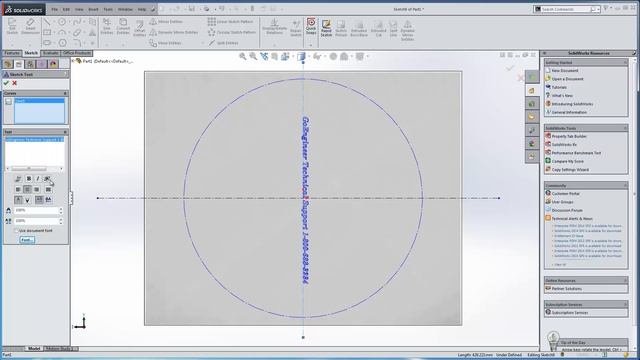640x360 pixels.
Task: Toggle the Rotate text option
Action: click(x=47, y=179)
